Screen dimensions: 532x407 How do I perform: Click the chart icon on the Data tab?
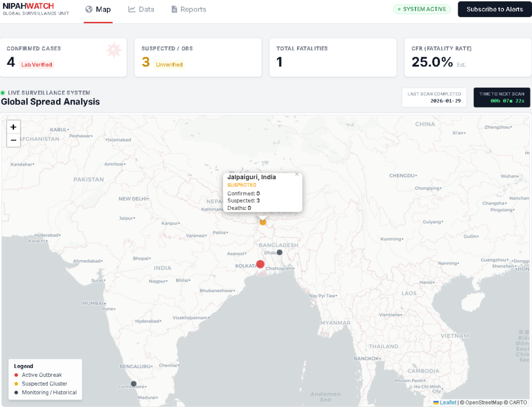(x=132, y=9)
